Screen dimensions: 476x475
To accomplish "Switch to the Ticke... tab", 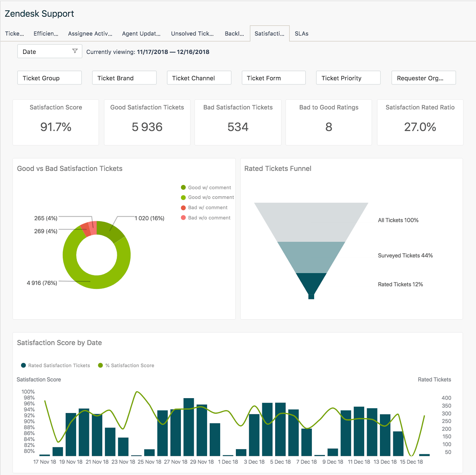I will [15, 34].
